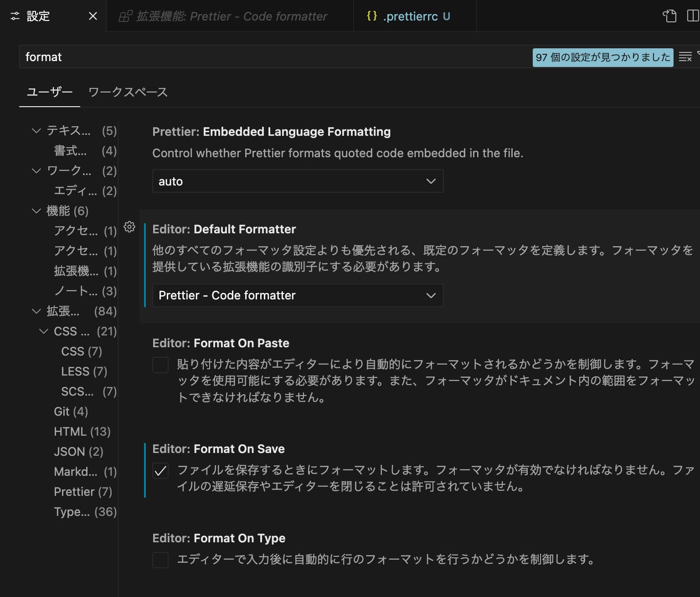Image resolution: width=700 pixels, height=597 pixels.
Task: Collapse the 機能 (6) tree section
Action: [x=36, y=211]
